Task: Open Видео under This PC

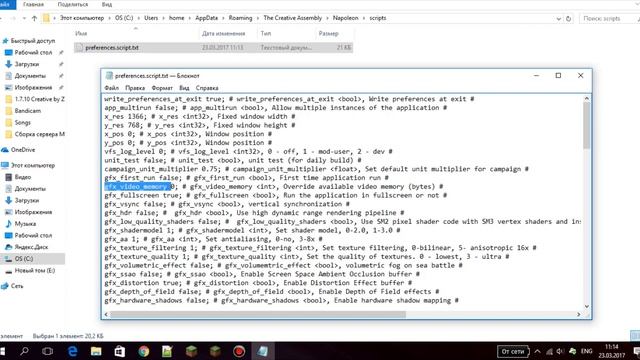Action: coord(22,177)
